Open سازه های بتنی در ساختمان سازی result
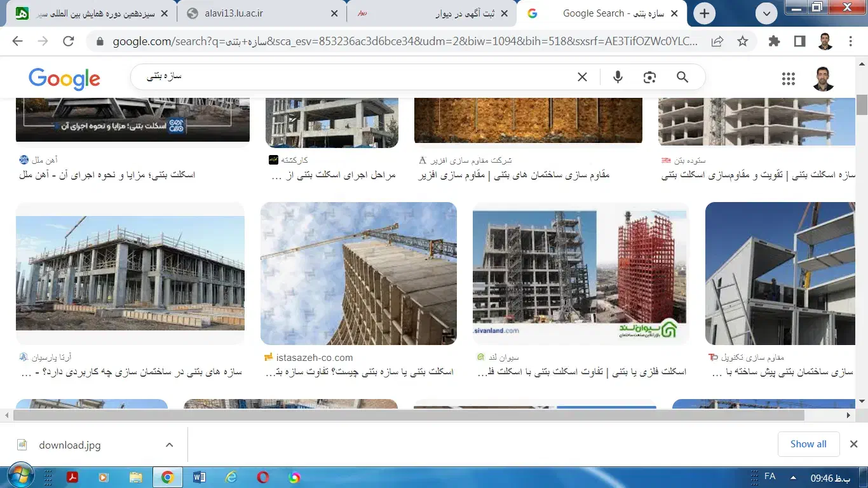Image resolution: width=868 pixels, height=488 pixels. coord(131,372)
